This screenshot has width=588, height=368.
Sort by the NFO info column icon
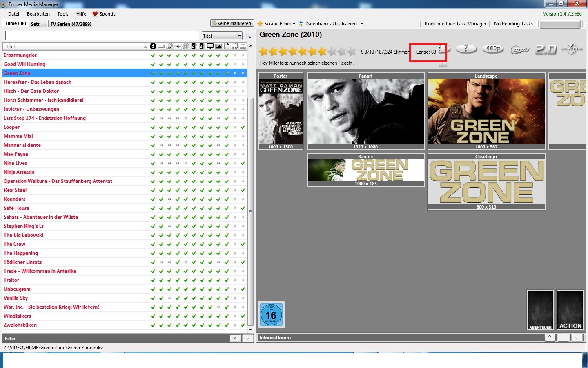153,46
